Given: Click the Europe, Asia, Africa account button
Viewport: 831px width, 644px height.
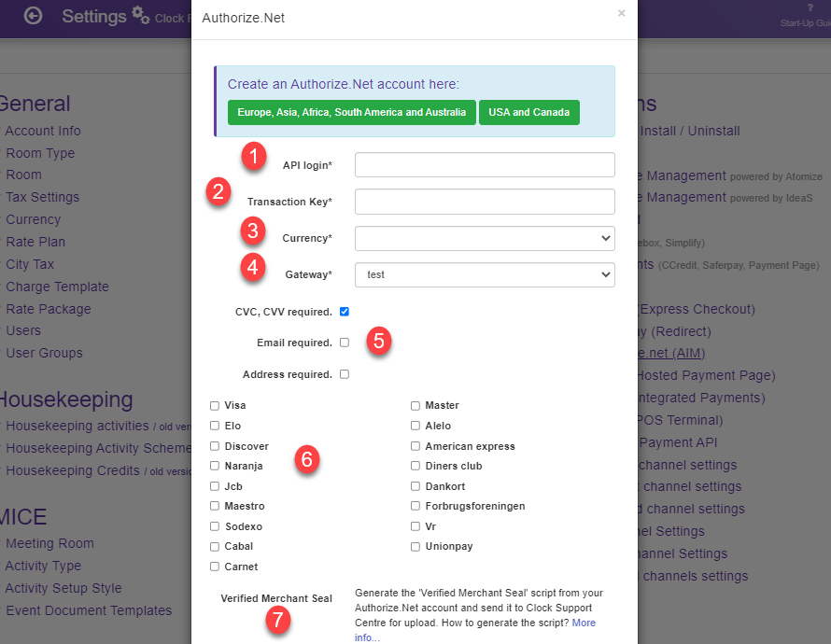Looking at the screenshot, I should (351, 111).
